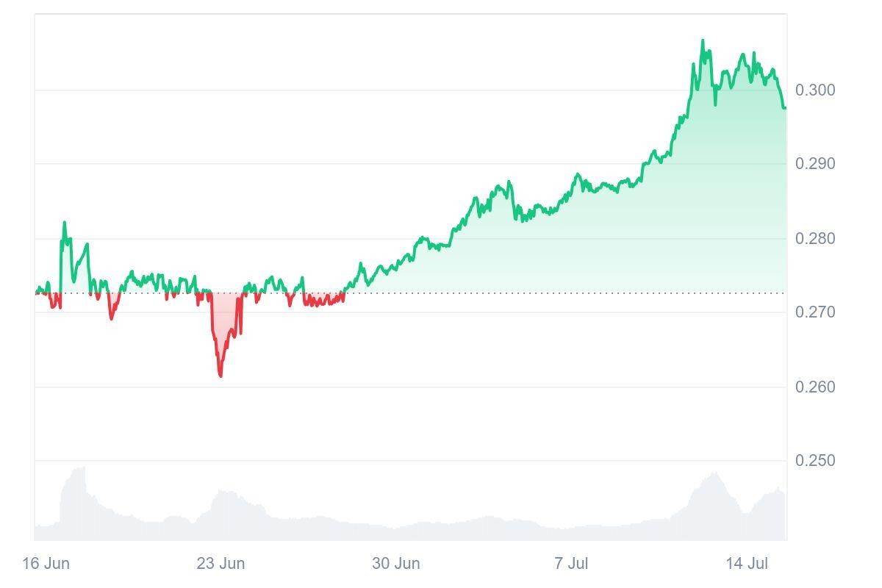Click the 0.250 price axis label
The image size is (882, 588).
point(815,461)
